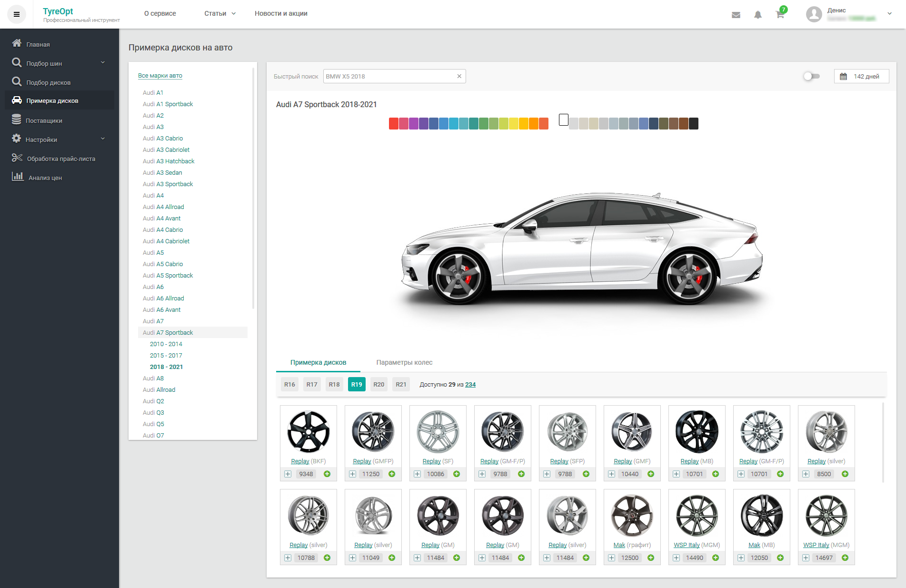The height and width of the screenshot is (588, 906).
Task: Add Replay (MB) 10701 wheel to cart
Action: point(716,474)
